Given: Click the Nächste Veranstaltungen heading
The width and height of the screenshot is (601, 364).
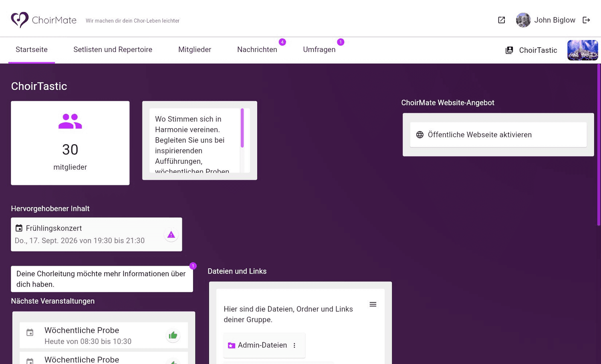Looking at the screenshot, I should 53,301.
